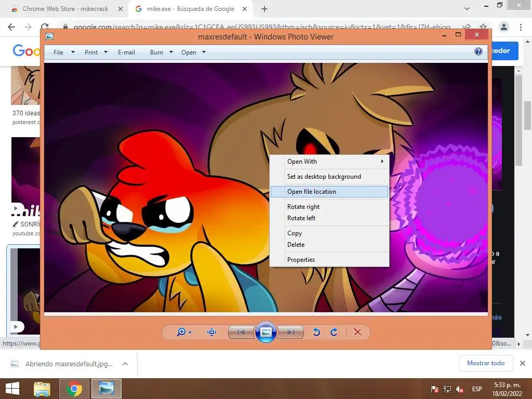
Task: Expand maxresdefault.jpg download options chevron
Action: (125, 364)
